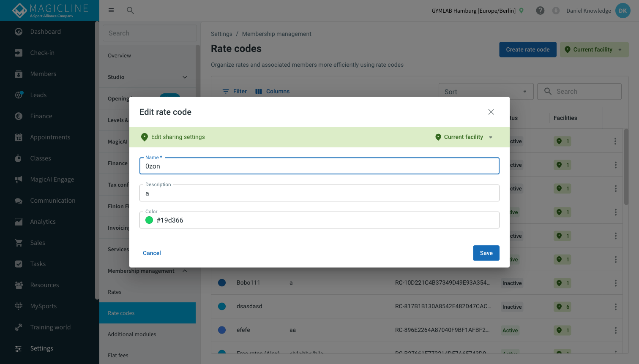The image size is (639, 364).
Task: Open Flat fees settings item
Action: (x=147, y=355)
